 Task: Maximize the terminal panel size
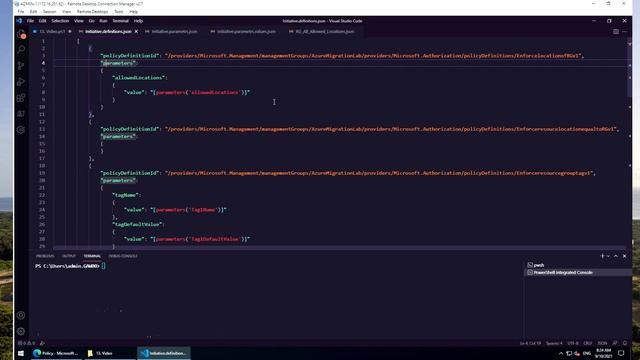616,256
